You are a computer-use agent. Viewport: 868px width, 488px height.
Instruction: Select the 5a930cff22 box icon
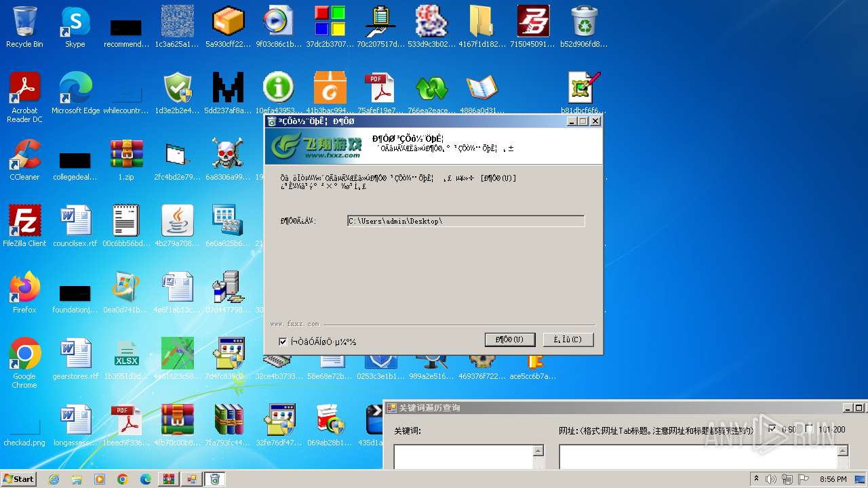tap(228, 26)
